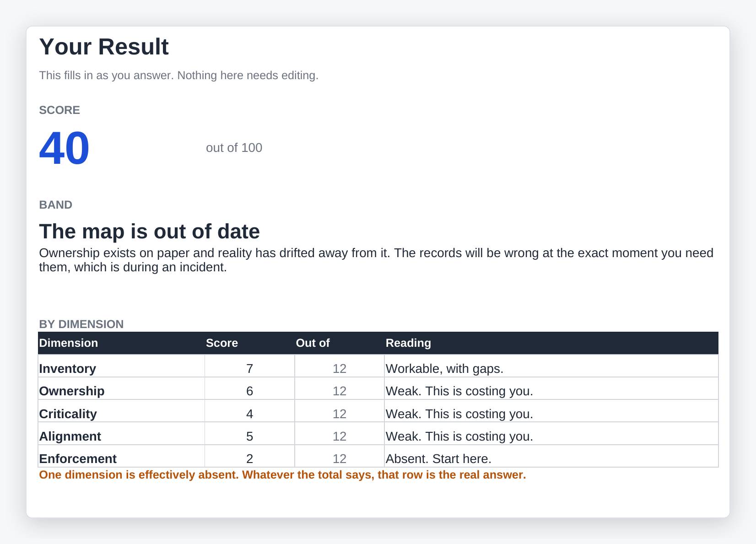Screen dimensions: 756x544
Task: Click the 'Out of' column header
Action: (339, 343)
